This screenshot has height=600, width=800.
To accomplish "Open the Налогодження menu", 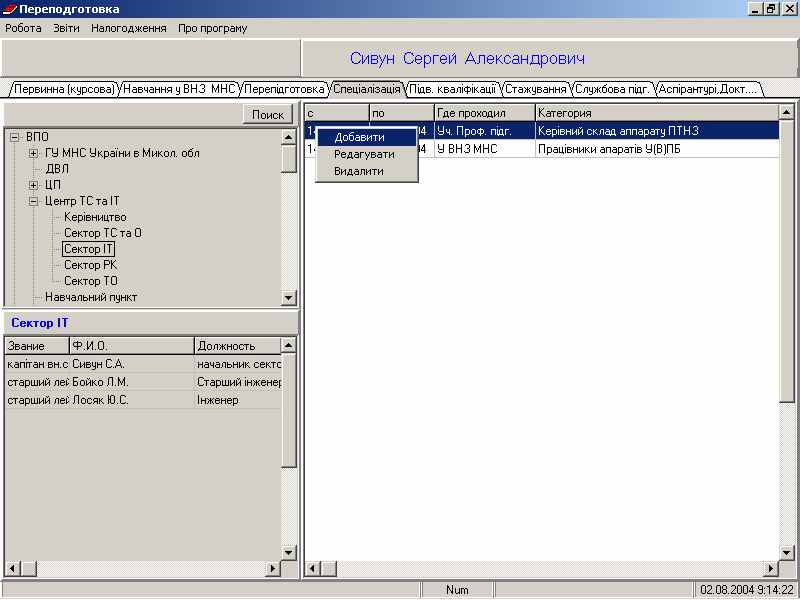I will pyautogui.click(x=129, y=28).
